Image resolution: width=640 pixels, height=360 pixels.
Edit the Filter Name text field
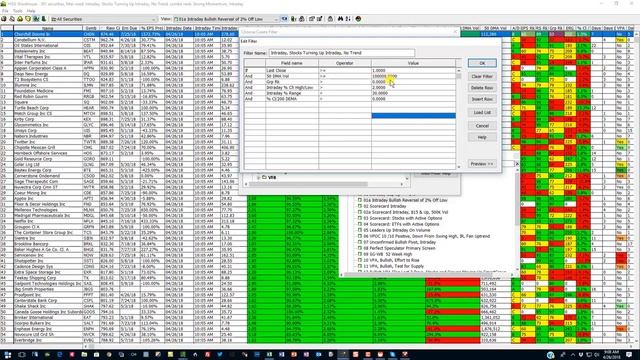tap(342, 53)
